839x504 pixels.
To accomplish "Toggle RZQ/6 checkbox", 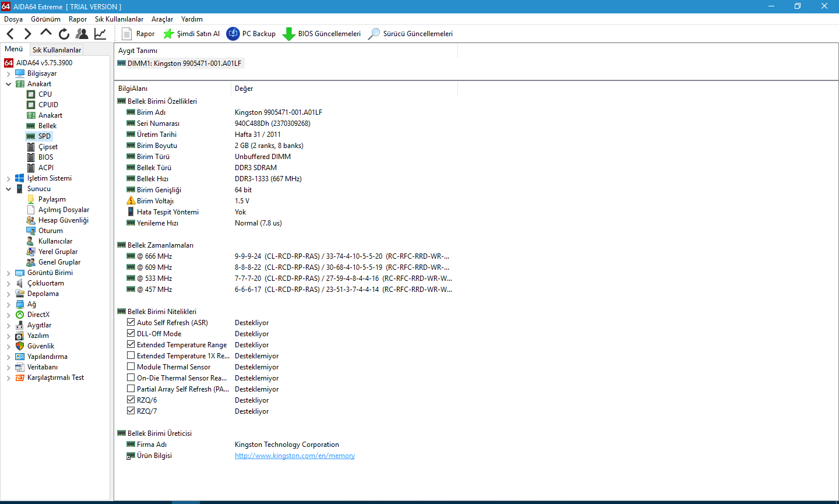I will point(131,400).
